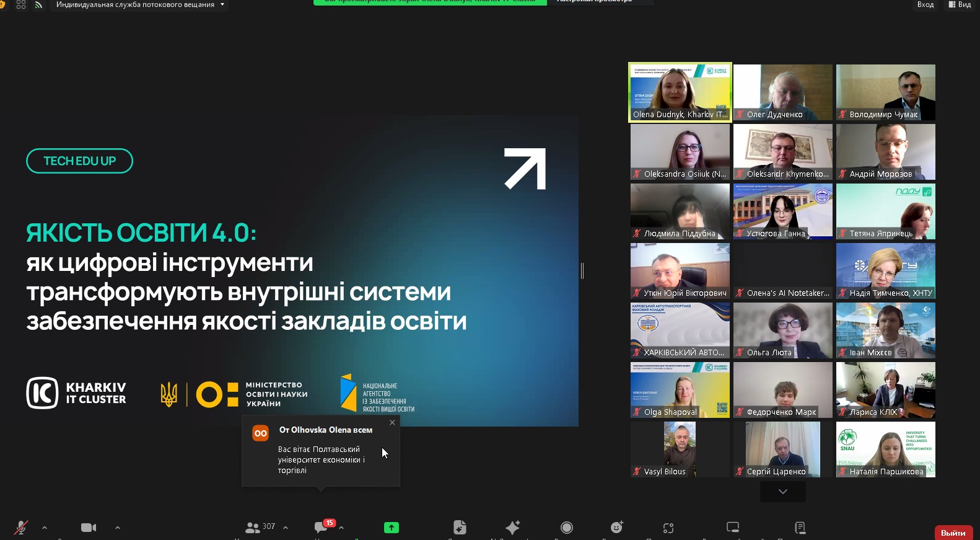Open the Вид (View) menu
Viewport: 980px width, 540px height.
click(x=960, y=4)
